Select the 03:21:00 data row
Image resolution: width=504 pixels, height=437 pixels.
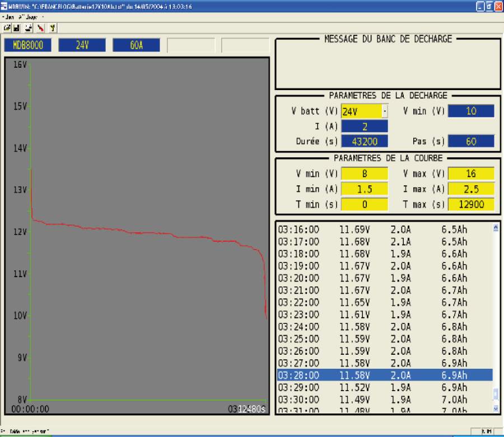click(x=385, y=290)
